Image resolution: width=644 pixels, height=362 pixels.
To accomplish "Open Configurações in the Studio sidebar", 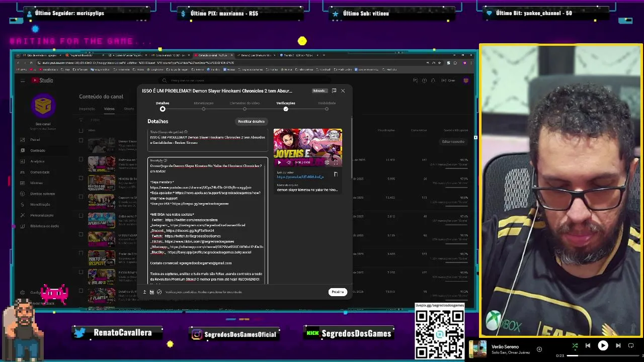I will (35, 292).
